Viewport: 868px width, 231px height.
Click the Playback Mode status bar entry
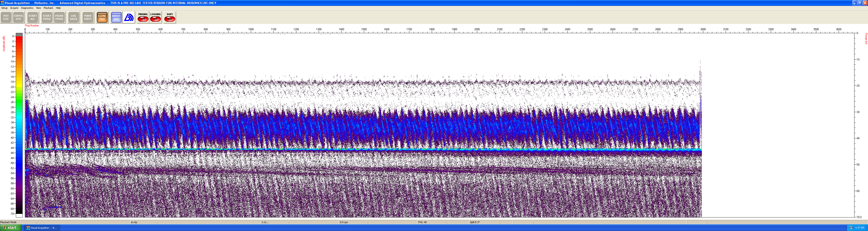click(8, 222)
